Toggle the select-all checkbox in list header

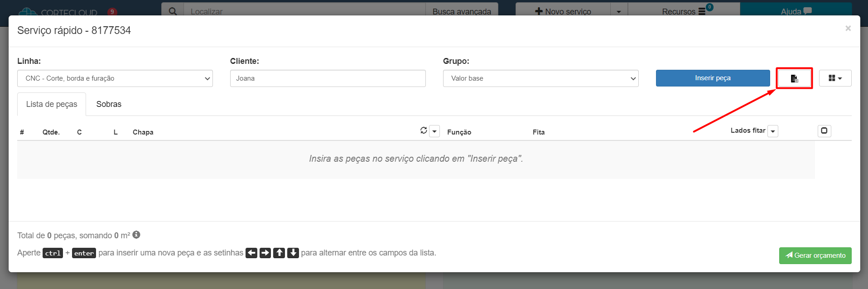(824, 131)
